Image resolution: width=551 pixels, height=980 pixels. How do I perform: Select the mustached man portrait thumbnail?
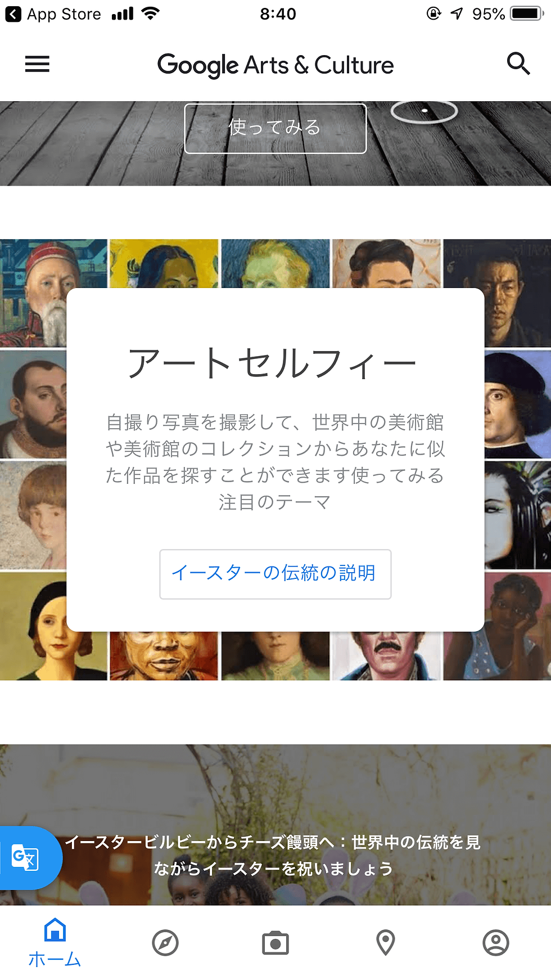[386, 656]
